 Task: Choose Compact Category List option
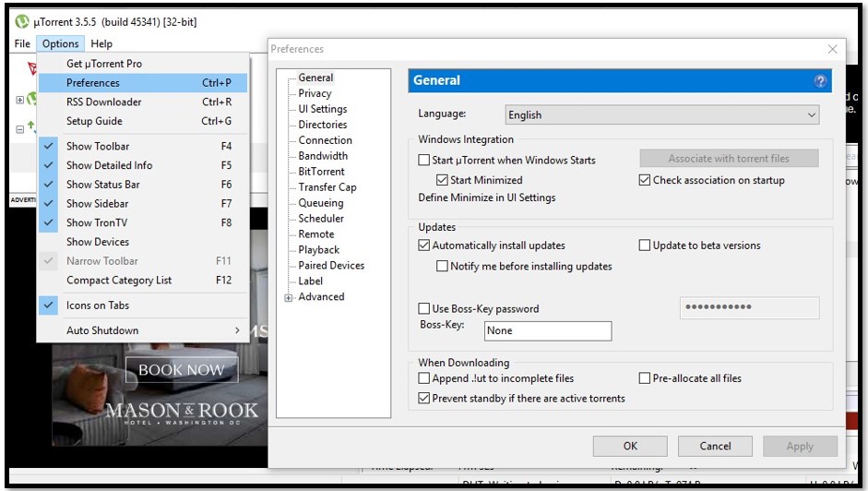point(143,281)
